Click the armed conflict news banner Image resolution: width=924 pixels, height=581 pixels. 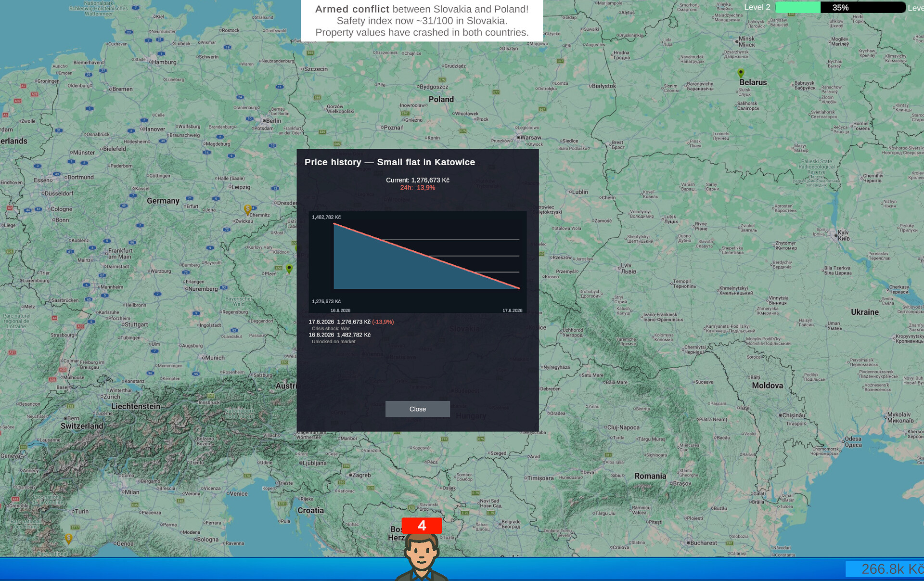pos(422,21)
